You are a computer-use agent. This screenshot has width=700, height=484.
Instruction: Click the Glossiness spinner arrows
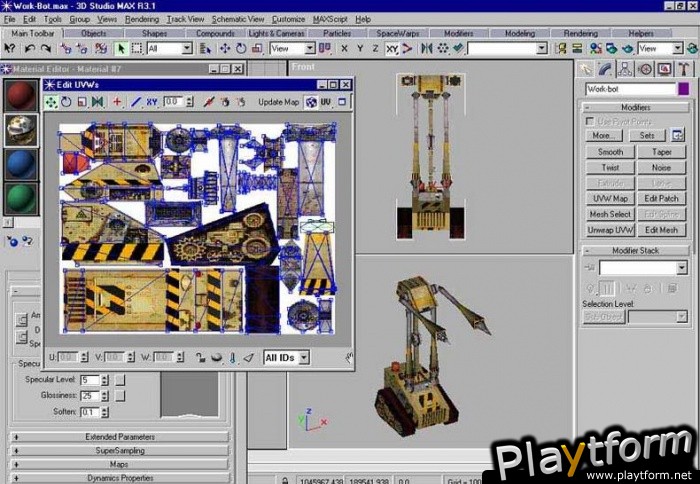click(x=104, y=396)
